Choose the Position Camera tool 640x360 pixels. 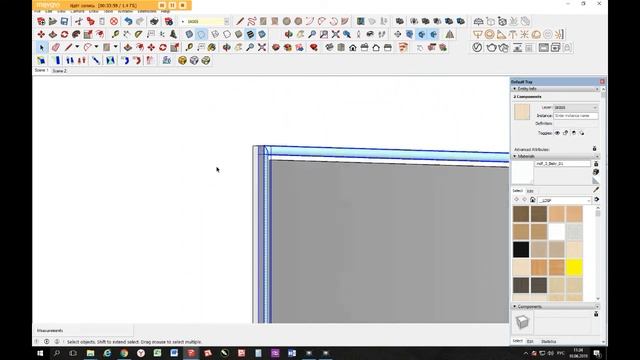tap(358, 35)
